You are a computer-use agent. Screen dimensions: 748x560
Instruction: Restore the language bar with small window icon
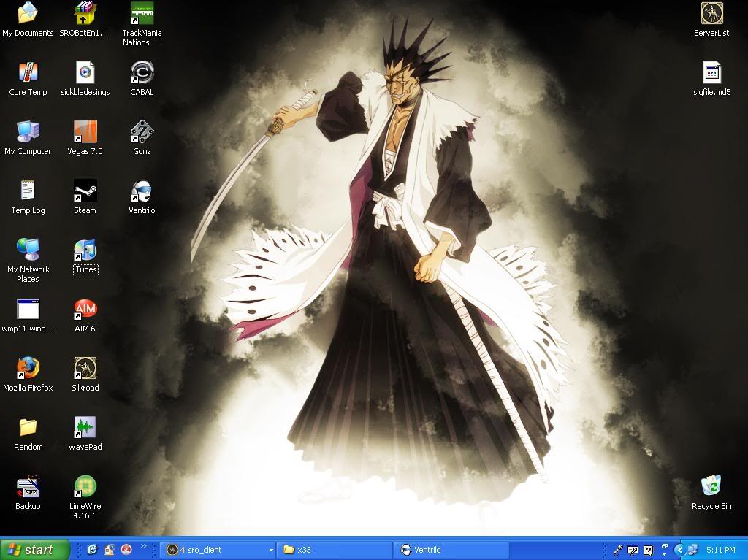[664, 546]
